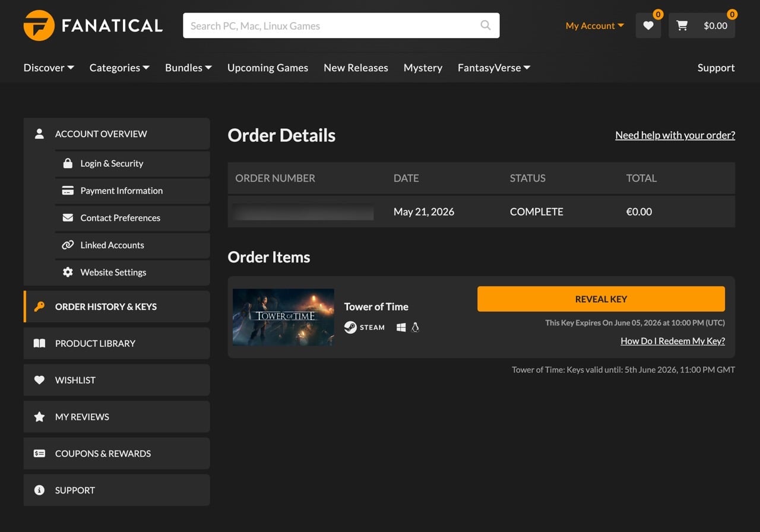Open the New Releases page
The width and height of the screenshot is (760, 532).
[356, 68]
